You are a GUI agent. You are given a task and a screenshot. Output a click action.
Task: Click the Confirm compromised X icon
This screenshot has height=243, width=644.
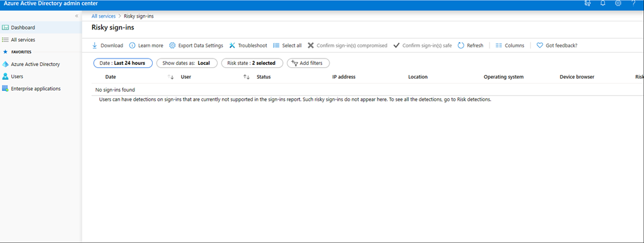(x=311, y=45)
